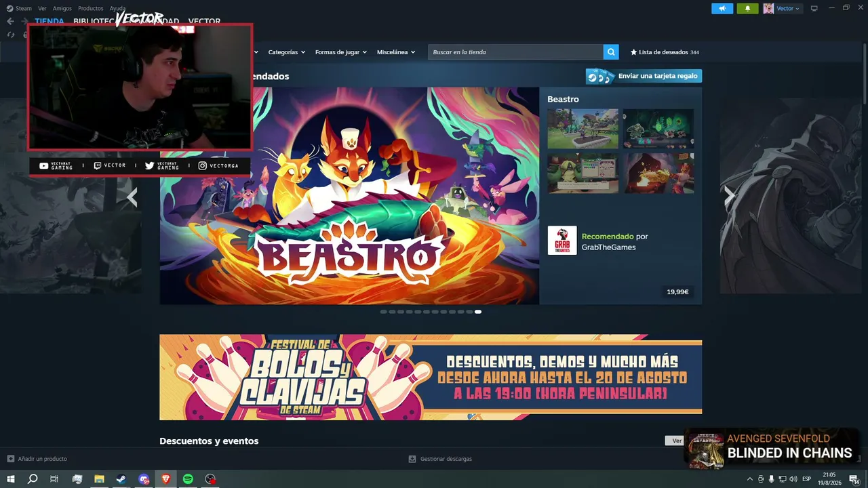Open the GrabTheGames curator link

click(x=609, y=247)
